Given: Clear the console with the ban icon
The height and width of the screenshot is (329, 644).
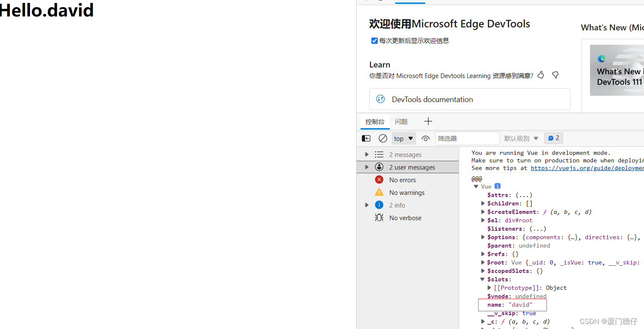Looking at the screenshot, I should (x=383, y=138).
